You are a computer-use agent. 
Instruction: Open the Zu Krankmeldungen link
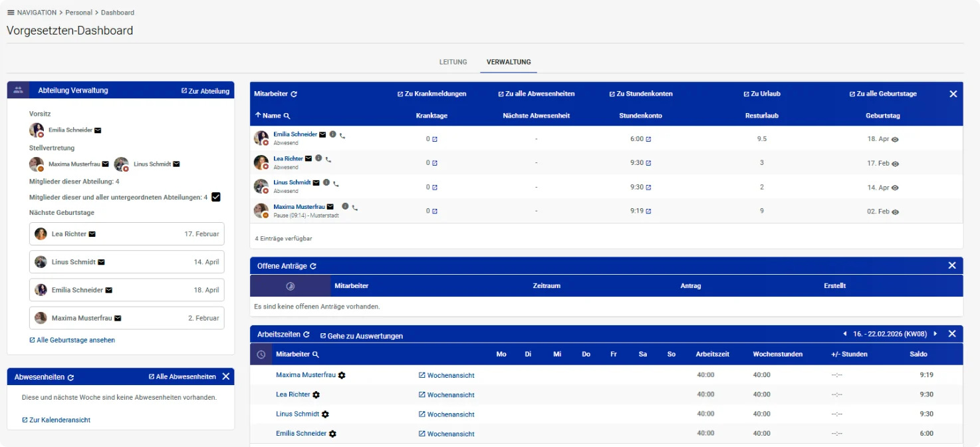click(x=431, y=94)
